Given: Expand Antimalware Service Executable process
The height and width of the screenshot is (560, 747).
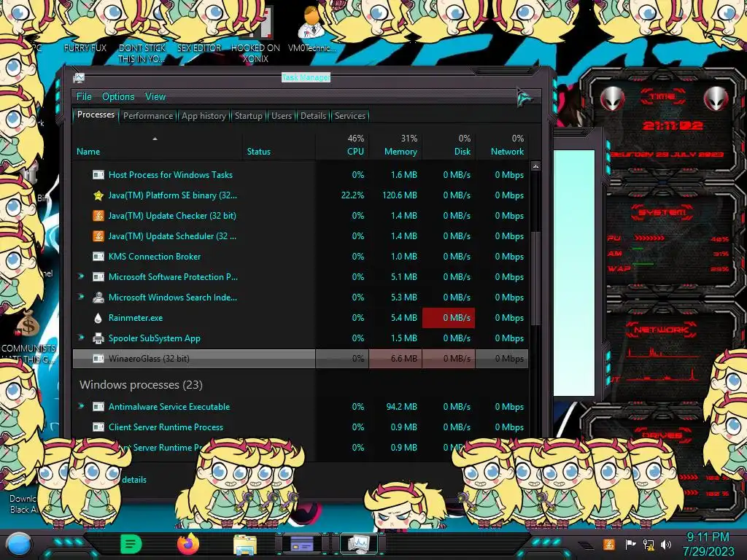Looking at the screenshot, I should [81, 406].
